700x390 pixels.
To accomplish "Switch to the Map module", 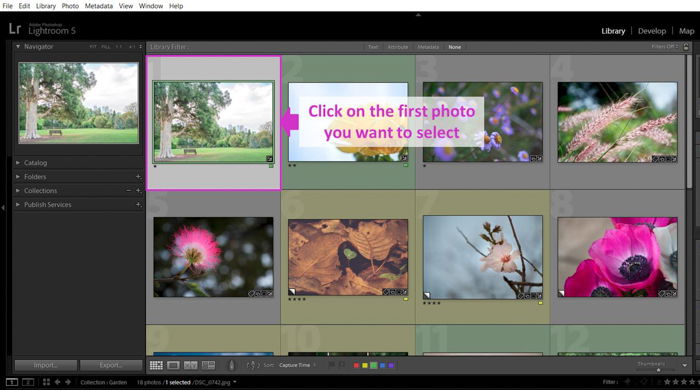I will [x=687, y=31].
